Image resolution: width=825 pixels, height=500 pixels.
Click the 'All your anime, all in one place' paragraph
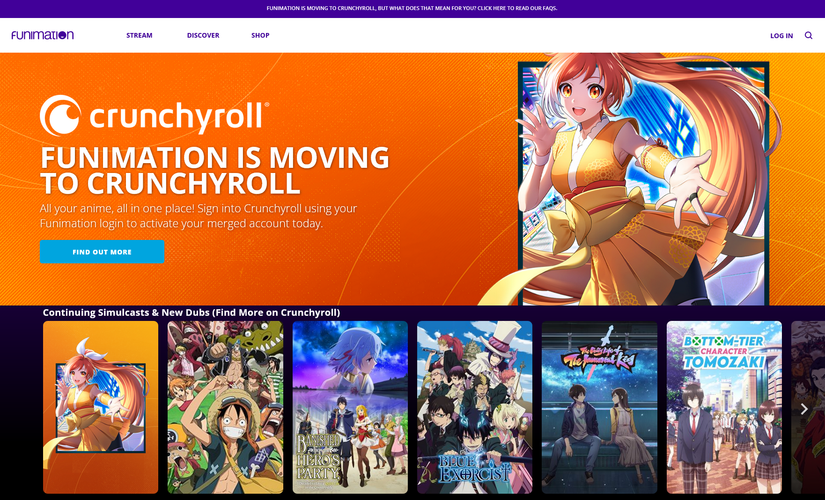coord(198,216)
